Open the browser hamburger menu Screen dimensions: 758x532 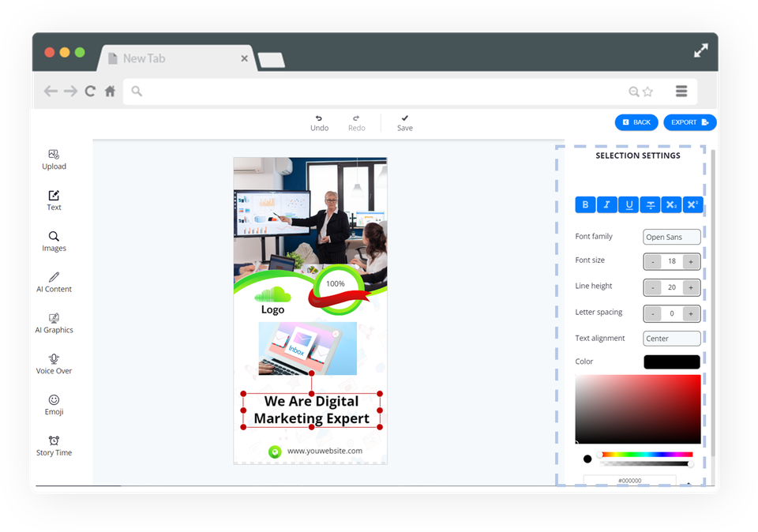click(x=681, y=91)
